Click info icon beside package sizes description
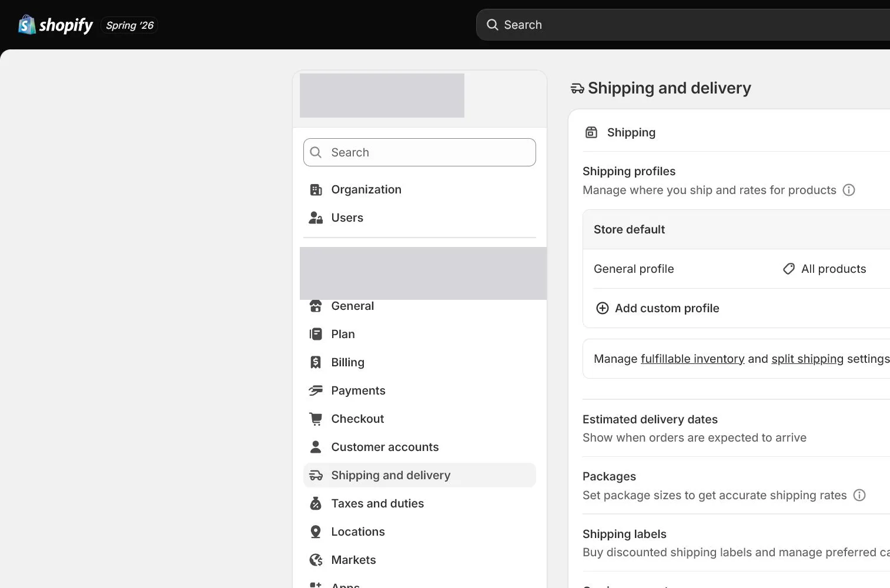 pos(859,495)
